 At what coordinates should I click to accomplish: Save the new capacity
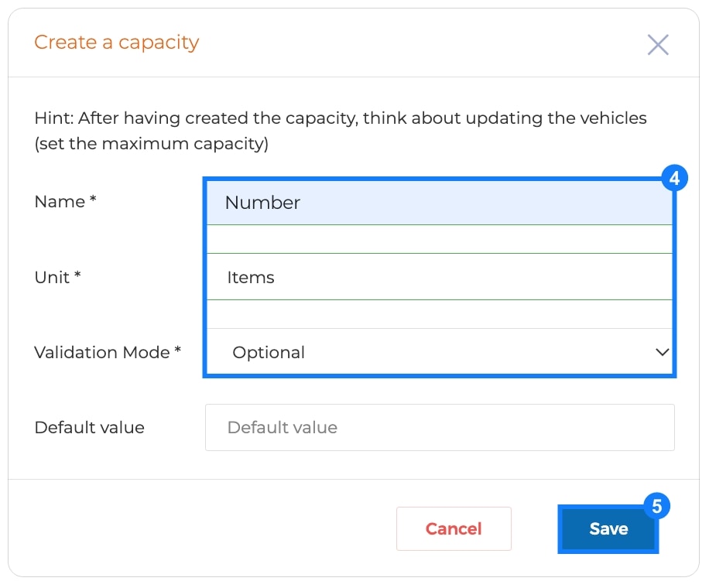[x=608, y=528]
